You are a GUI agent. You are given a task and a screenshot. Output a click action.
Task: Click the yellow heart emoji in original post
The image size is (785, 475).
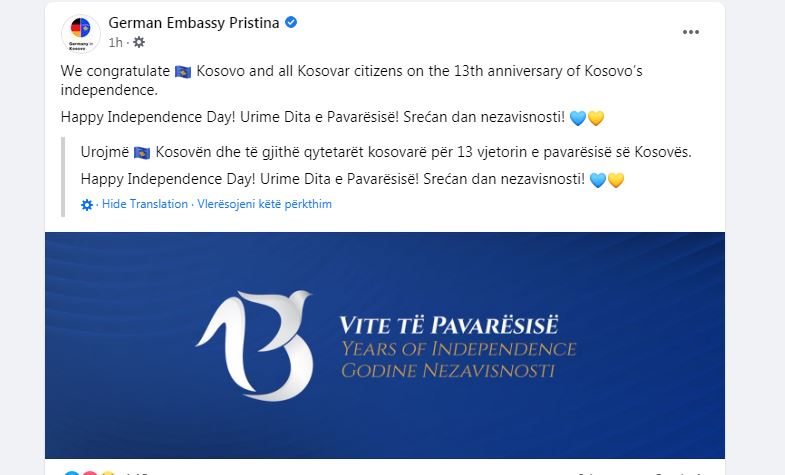click(596, 118)
